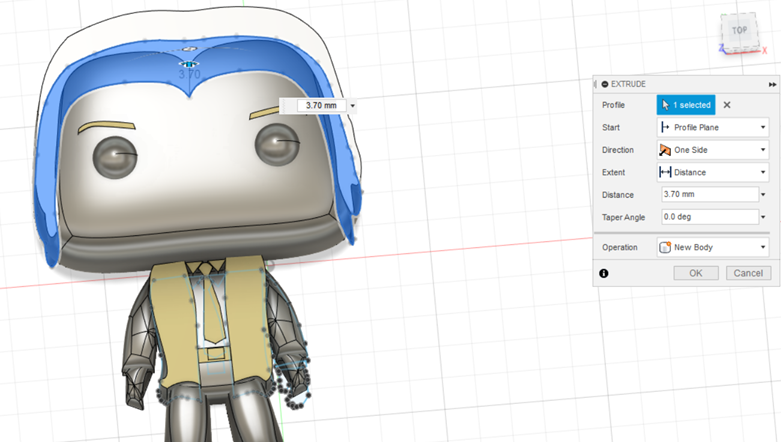Expand the Taper Angle arrow menu

coord(763,217)
